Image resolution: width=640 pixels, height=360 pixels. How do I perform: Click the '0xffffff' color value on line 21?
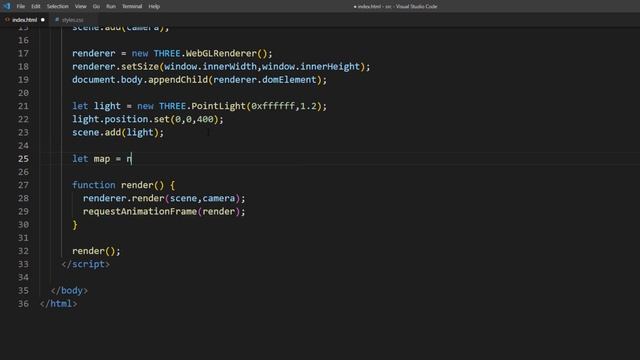273,106
